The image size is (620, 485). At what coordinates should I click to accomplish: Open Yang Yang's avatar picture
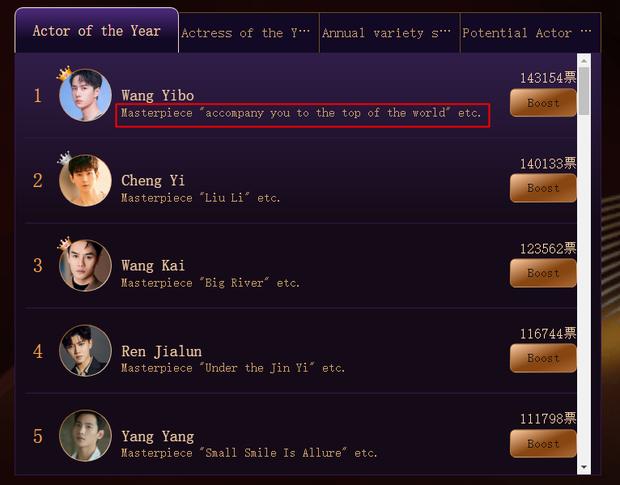pyautogui.click(x=85, y=436)
